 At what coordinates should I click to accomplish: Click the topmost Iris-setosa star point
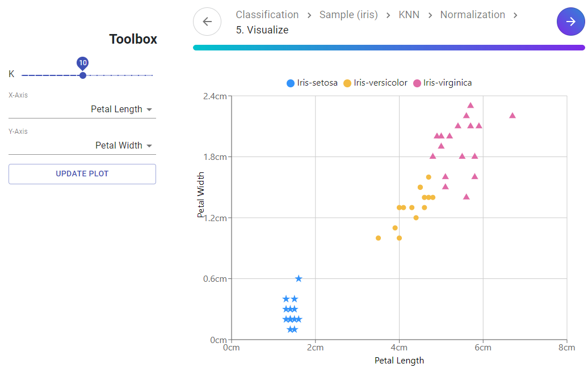[299, 278]
